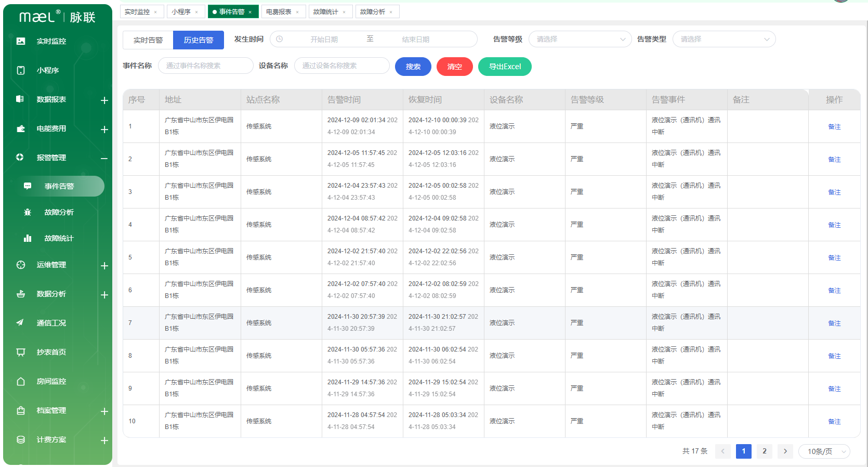Click the 故障分析 bug icon in sidebar

coord(28,212)
